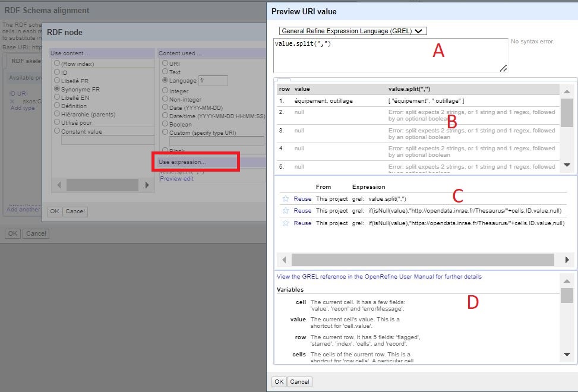Star the https://opendata.inrae.fr history expression
Screen dimensions: 578x392
[x=285, y=223]
